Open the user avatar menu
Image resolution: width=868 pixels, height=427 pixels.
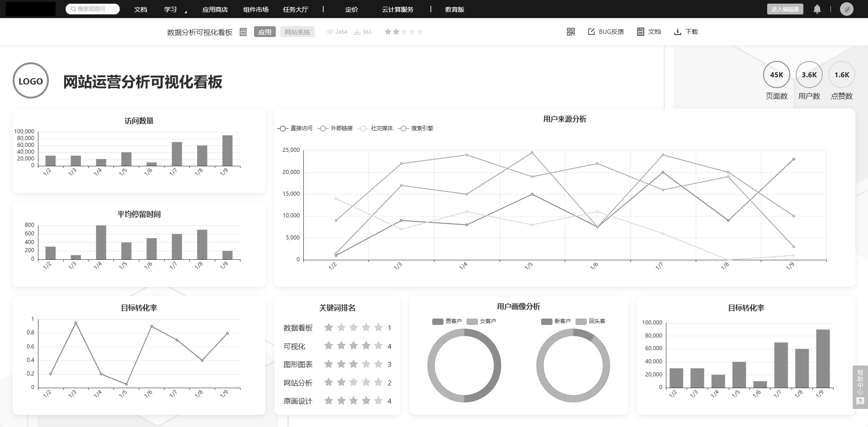846,9
